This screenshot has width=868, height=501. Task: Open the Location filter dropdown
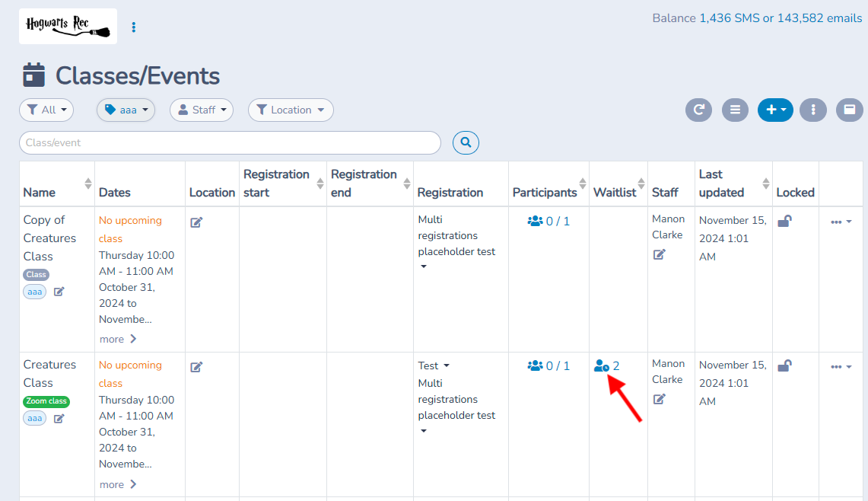click(x=291, y=110)
